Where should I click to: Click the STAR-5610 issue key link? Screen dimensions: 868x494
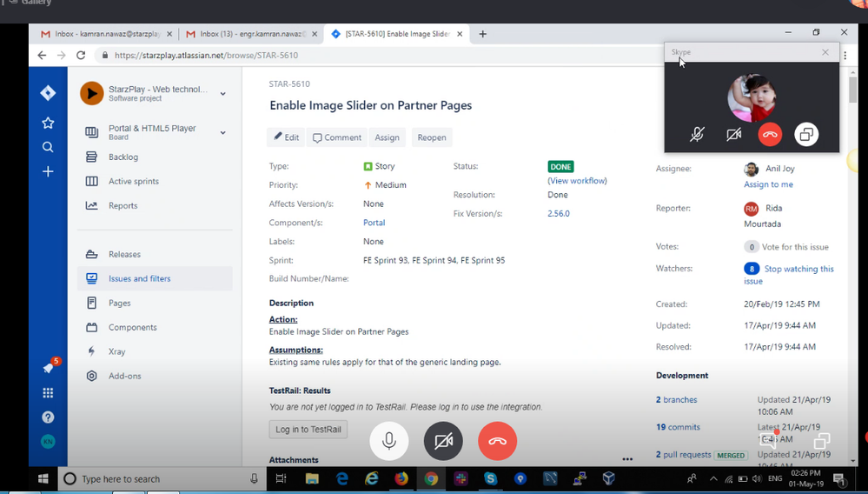pyautogui.click(x=289, y=84)
